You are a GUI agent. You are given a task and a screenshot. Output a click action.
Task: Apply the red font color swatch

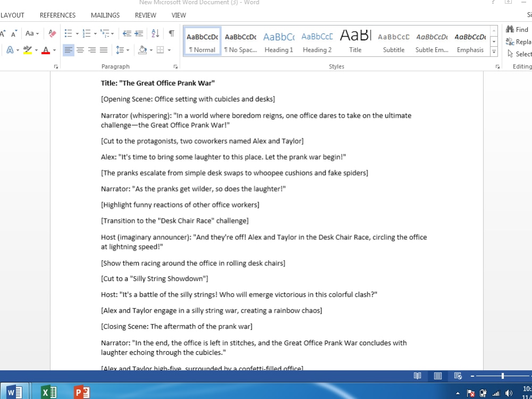46,50
